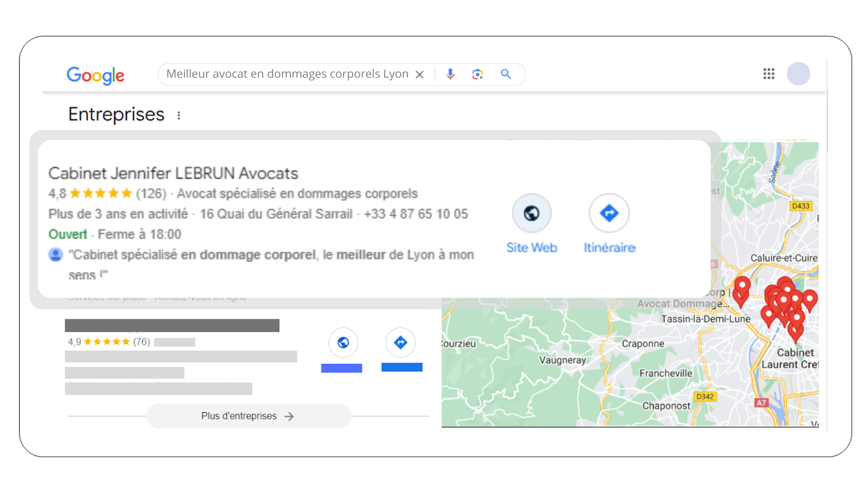
Task: Click the A7 motorway marker on map
Action: [x=762, y=403]
